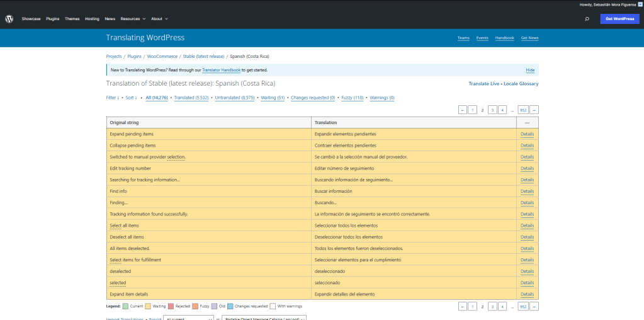Go to previous page using top left arrow

463,110
